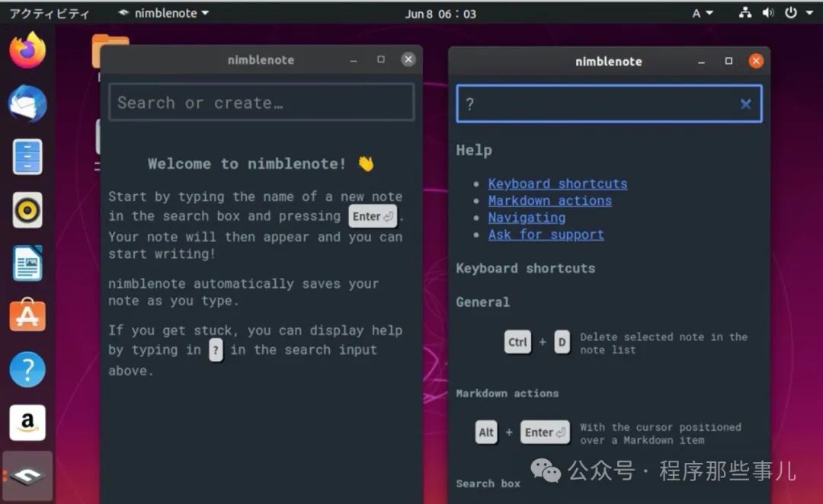Minimize the left nimblenote window
Viewport: 823px width, 504px height.
click(354, 60)
